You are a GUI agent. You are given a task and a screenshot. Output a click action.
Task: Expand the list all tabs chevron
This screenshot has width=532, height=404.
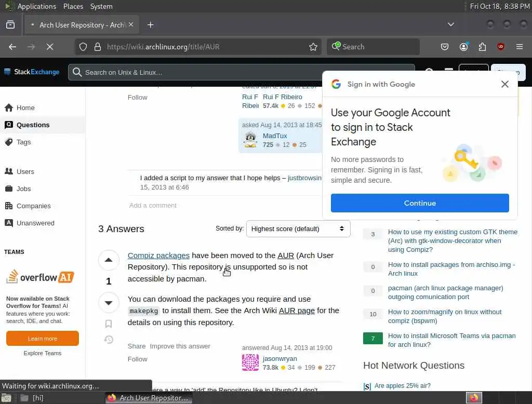point(451,24)
